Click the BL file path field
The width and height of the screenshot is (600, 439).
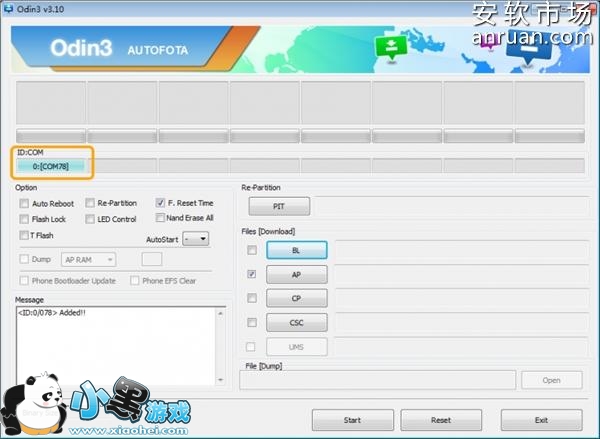click(x=462, y=250)
